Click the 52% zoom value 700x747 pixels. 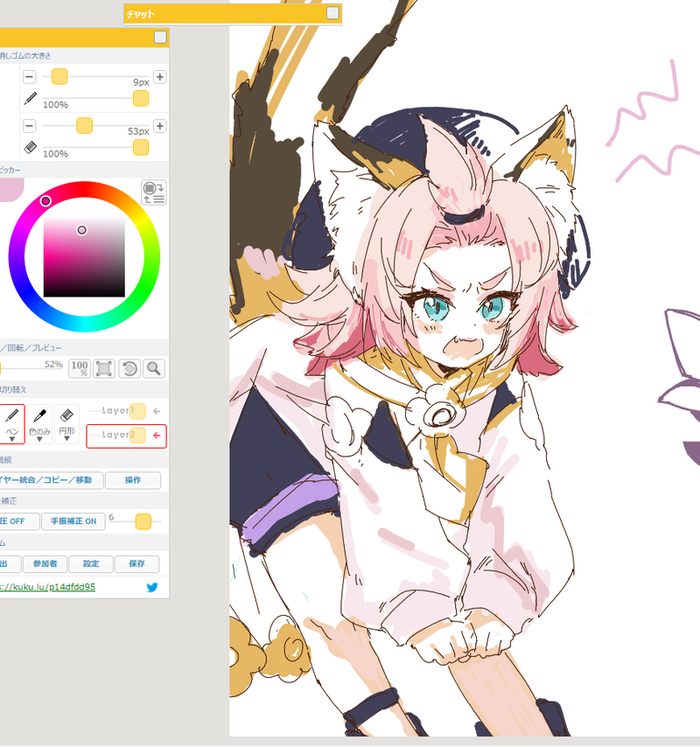[53, 364]
